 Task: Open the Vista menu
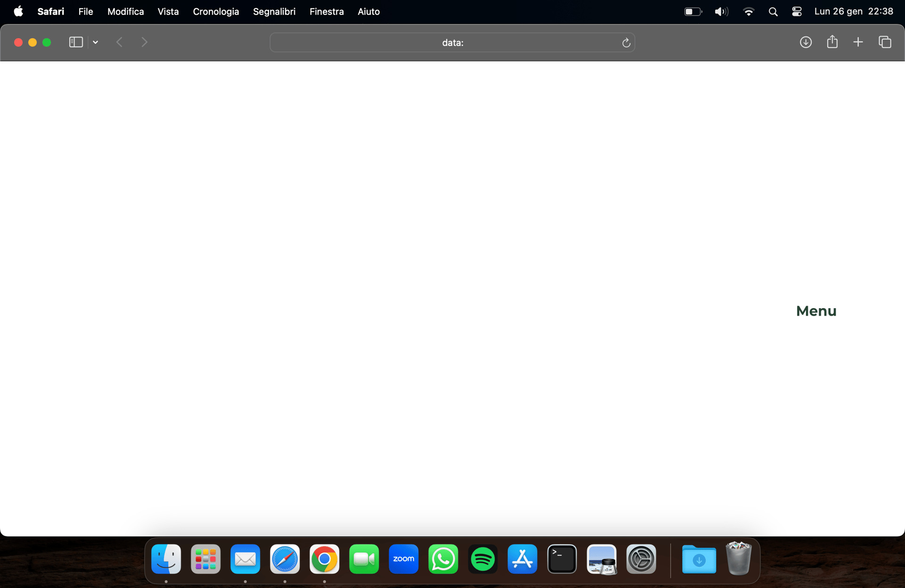click(168, 12)
